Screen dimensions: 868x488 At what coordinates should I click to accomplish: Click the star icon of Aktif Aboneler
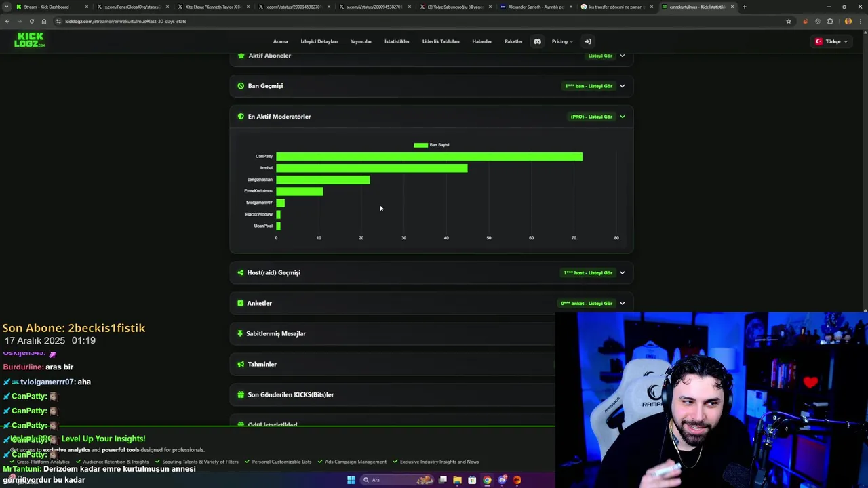coord(241,56)
